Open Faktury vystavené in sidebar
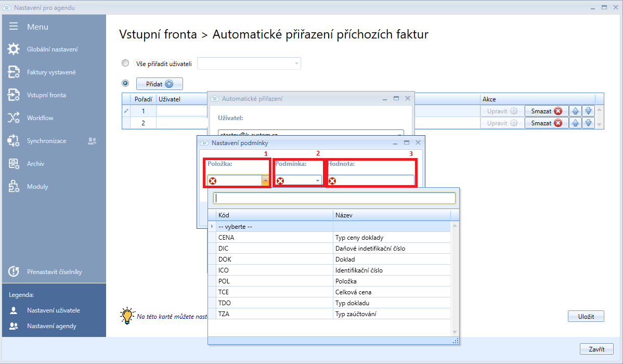623x364 pixels. (x=51, y=72)
